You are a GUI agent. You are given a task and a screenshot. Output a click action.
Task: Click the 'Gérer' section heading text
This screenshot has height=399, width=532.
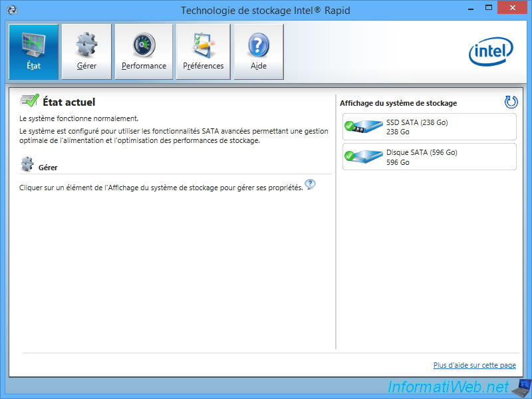[x=48, y=168]
